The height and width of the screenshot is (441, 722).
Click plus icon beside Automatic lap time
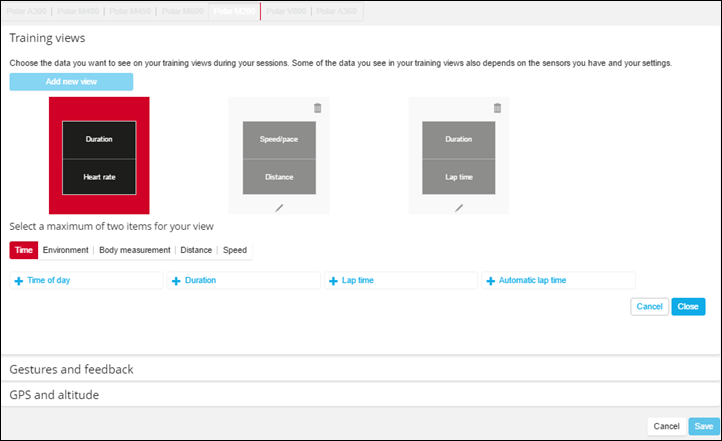pos(490,281)
